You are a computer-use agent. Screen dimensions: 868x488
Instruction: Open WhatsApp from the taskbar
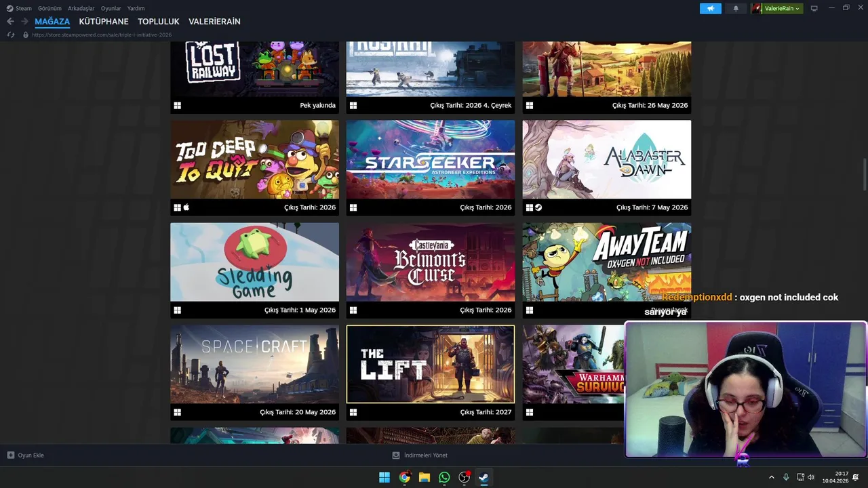(x=444, y=477)
